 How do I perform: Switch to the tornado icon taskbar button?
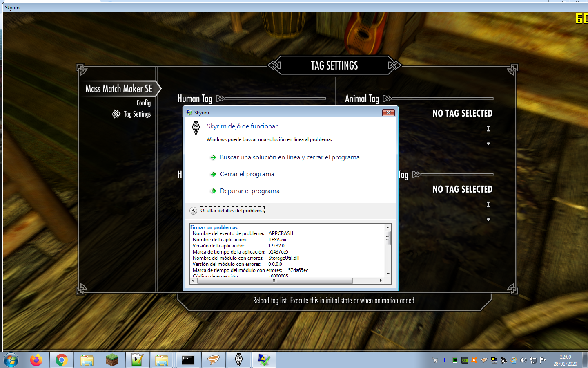click(x=214, y=360)
